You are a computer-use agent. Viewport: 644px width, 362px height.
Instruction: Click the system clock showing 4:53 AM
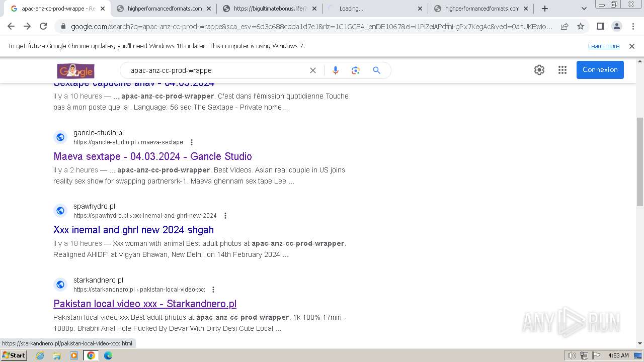pyautogui.click(x=618, y=355)
